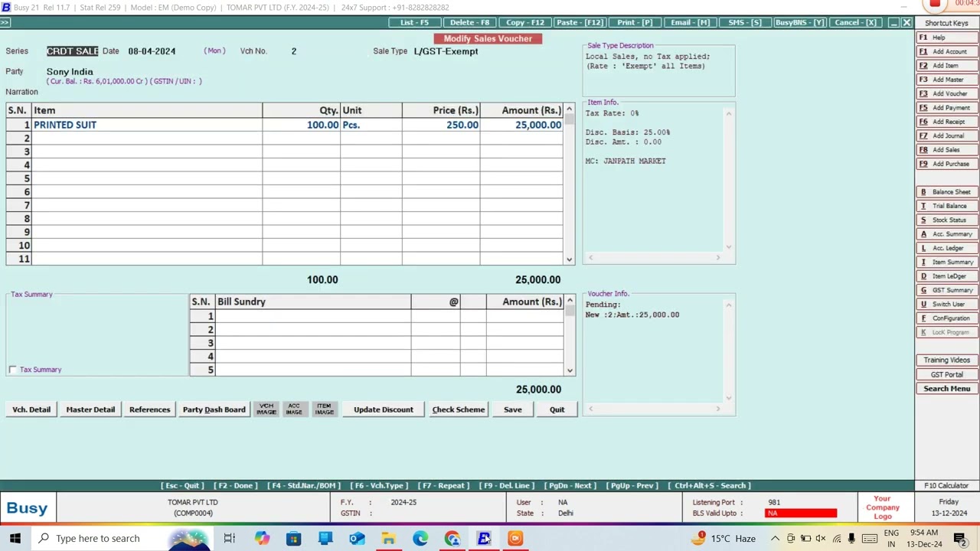Open the Item Summary shortcut
The height and width of the screenshot is (551, 980).
pyautogui.click(x=947, y=262)
